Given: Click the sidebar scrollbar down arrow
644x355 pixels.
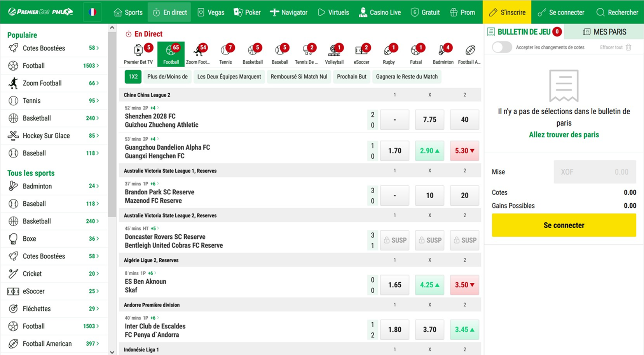Looking at the screenshot, I should click(x=112, y=352).
